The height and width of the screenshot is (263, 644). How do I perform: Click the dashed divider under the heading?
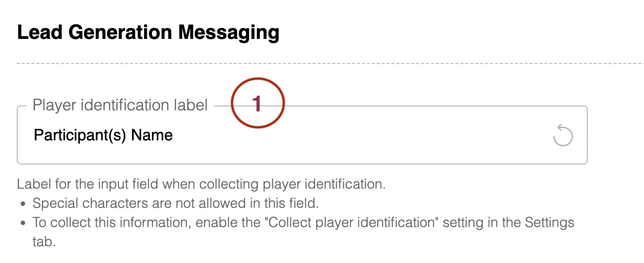(x=330, y=64)
